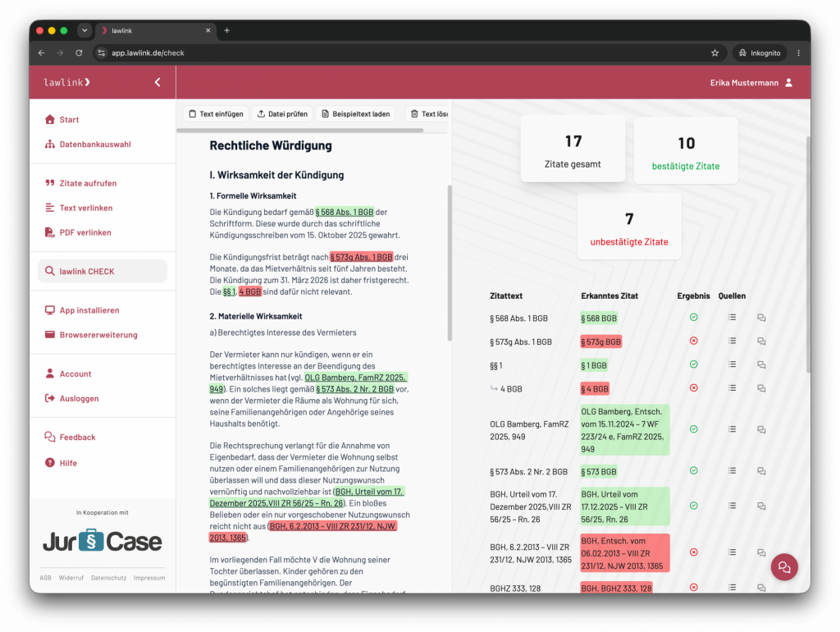Load sample text with Beispieltext laden
The width and height of the screenshot is (840, 632).
pos(356,113)
